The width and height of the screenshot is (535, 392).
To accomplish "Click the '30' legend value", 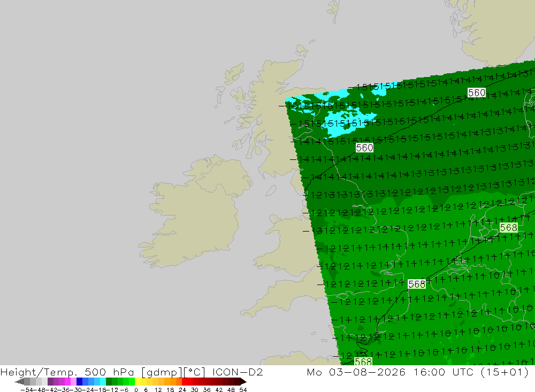I will 195,390.
